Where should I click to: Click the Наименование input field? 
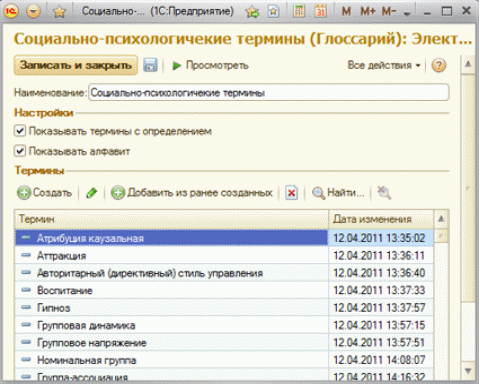click(x=269, y=93)
